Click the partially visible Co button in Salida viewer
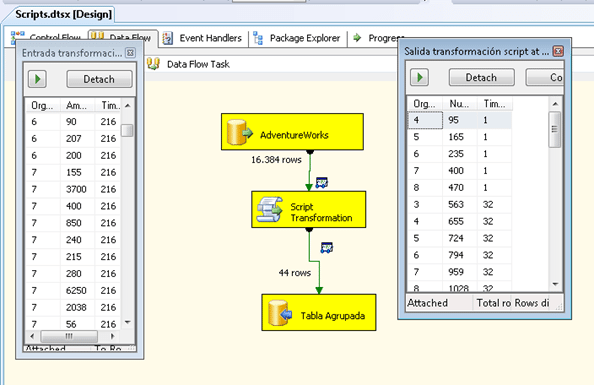This screenshot has height=385, width=594. click(545, 77)
